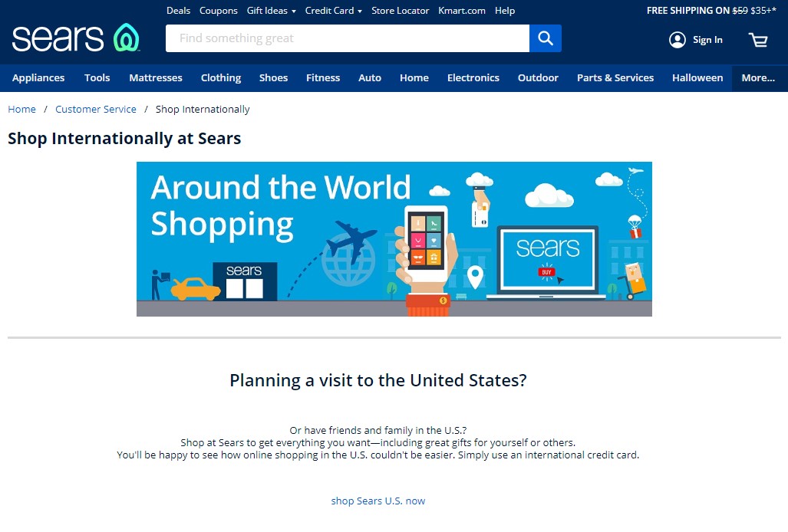The height and width of the screenshot is (532, 788).
Task: Click the Planning a visit heading
Action: (378, 380)
